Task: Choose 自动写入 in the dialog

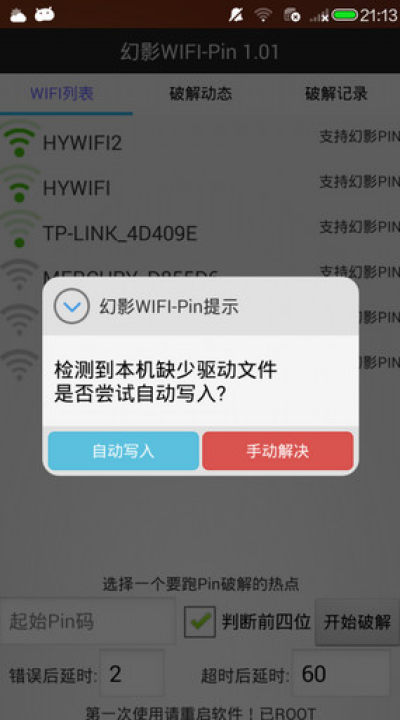Action: (124, 451)
